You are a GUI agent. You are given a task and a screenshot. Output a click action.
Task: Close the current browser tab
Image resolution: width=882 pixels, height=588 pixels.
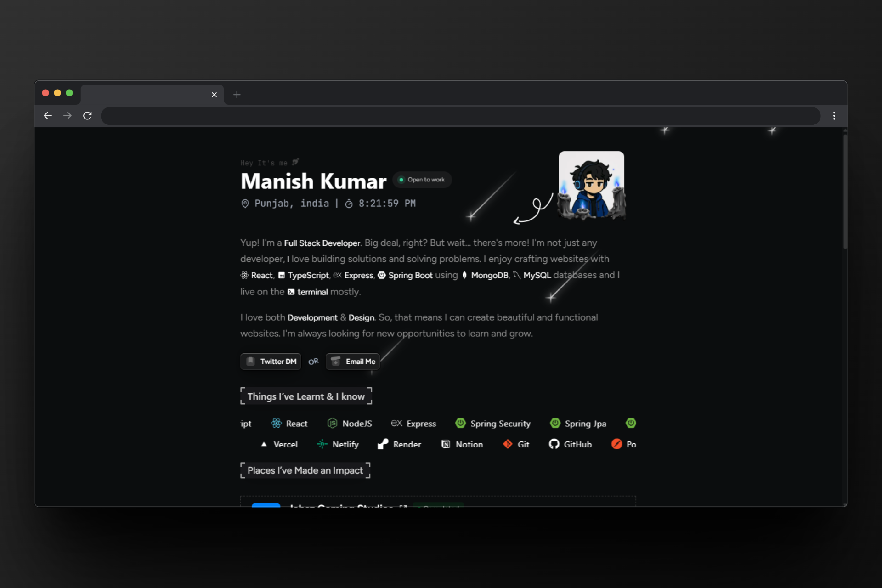click(x=214, y=95)
